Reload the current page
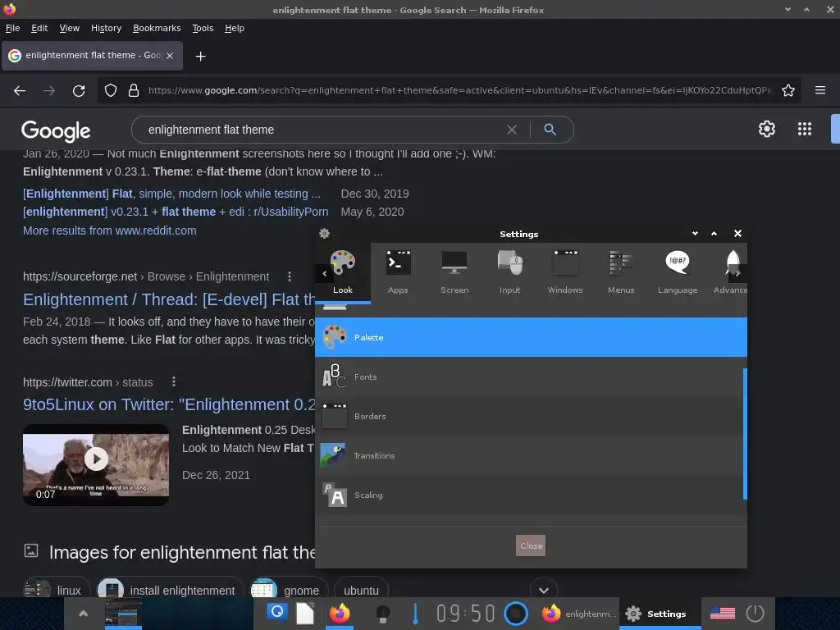 pos(79,90)
